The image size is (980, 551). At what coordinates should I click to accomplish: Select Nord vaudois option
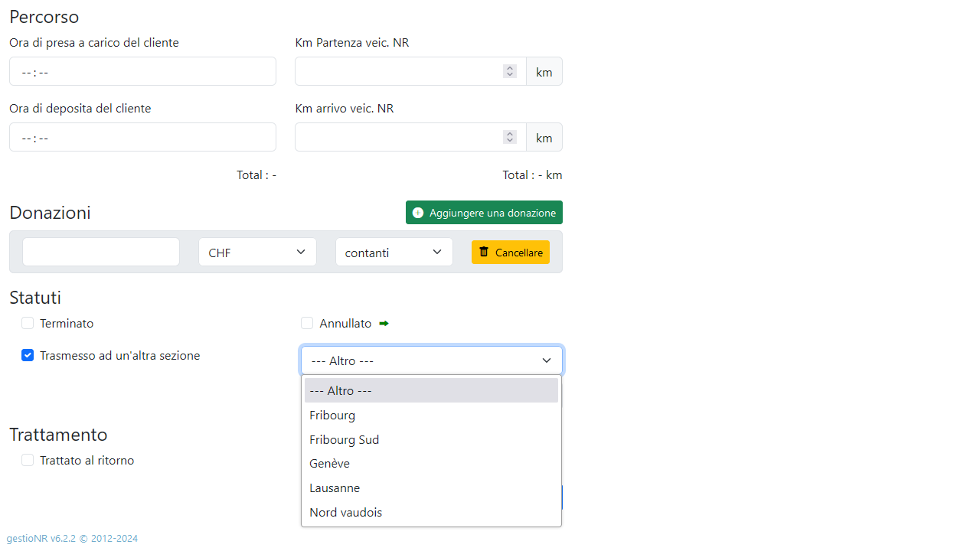coord(346,513)
